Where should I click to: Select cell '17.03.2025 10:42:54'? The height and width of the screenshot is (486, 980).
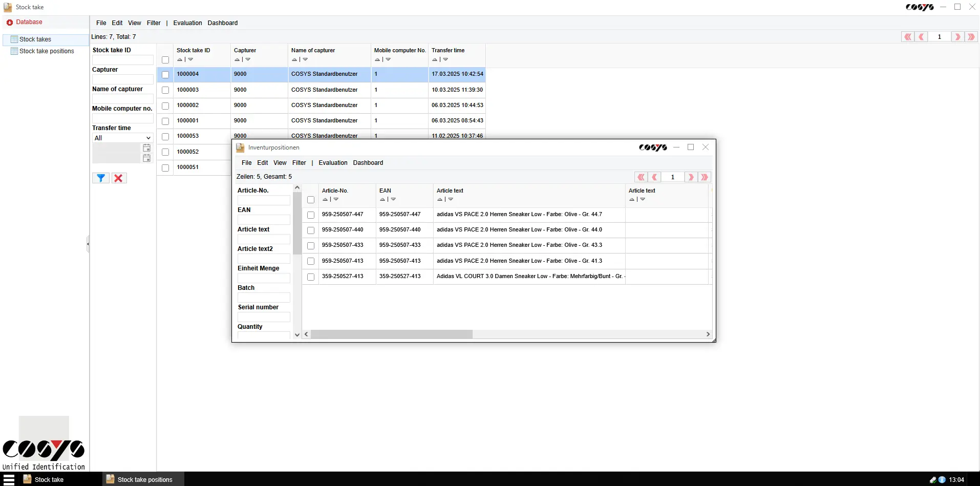point(457,74)
